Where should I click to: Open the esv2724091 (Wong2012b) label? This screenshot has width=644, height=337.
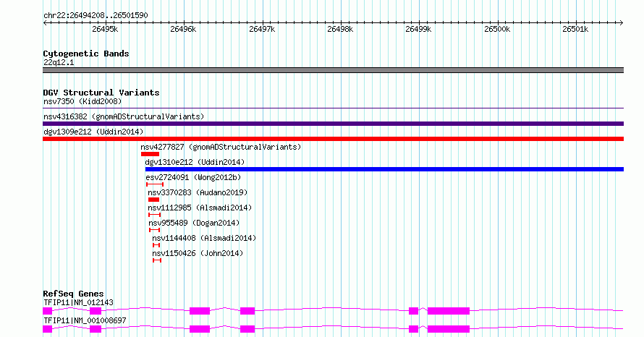pos(193,177)
